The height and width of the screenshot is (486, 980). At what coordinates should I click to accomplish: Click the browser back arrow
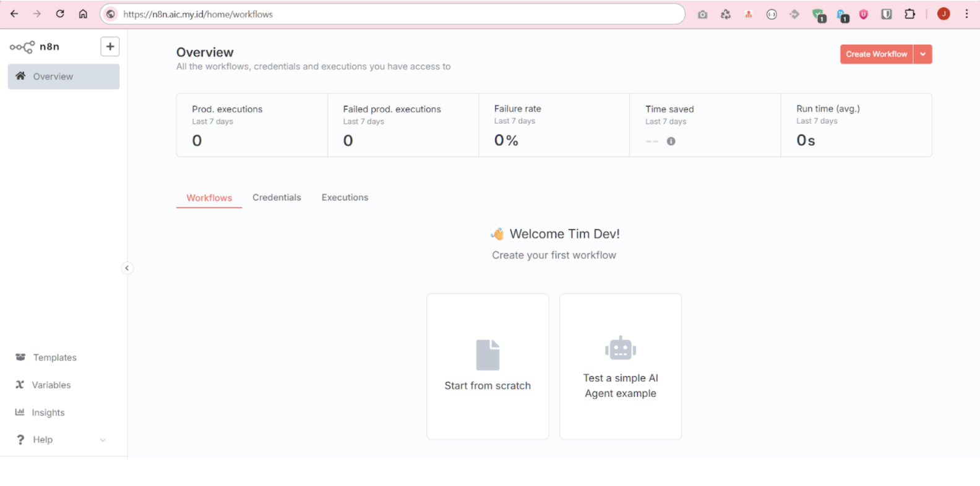click(14, 14)
